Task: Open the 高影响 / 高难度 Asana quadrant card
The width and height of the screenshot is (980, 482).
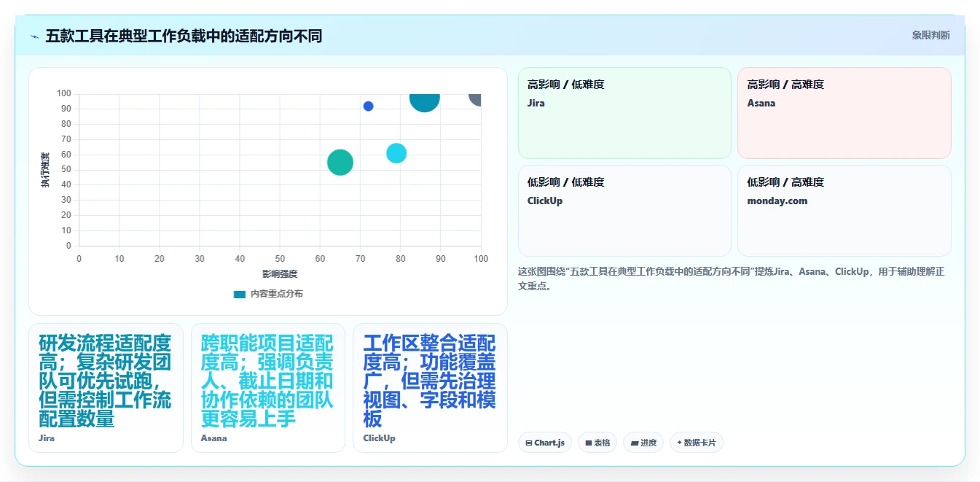Action: [x=844, y=113]
